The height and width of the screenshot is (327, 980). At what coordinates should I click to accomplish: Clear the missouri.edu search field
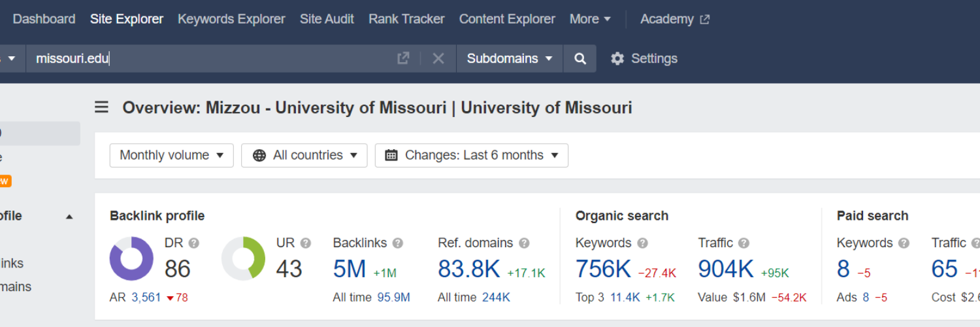tap(438, 59)
